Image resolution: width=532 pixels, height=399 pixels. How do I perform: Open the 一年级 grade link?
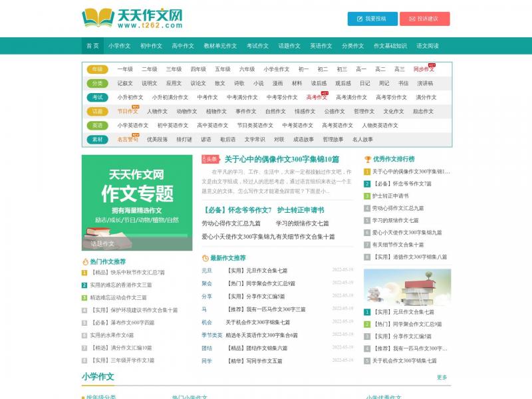pyautogui.click(x=125, y=69)
